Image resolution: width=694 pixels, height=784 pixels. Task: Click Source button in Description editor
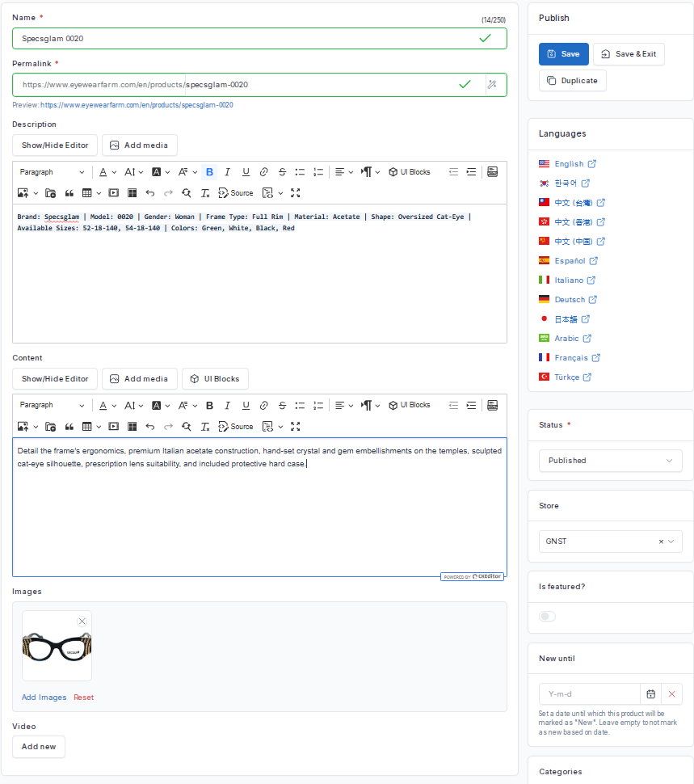click(236, 193)
